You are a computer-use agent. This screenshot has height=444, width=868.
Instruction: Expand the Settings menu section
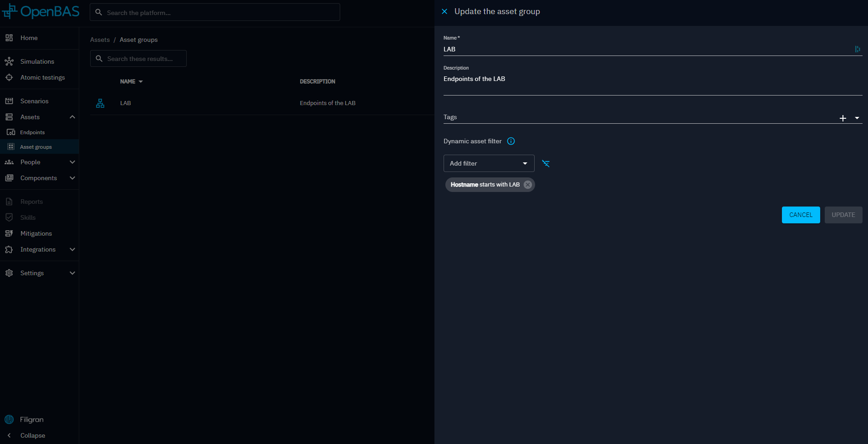(72, 273)
